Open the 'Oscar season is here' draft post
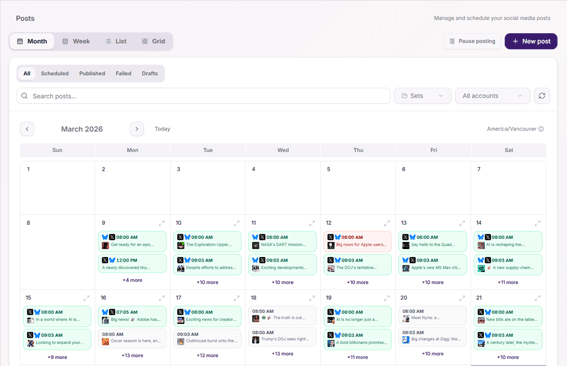567x366 pixels. pos(132,338)
